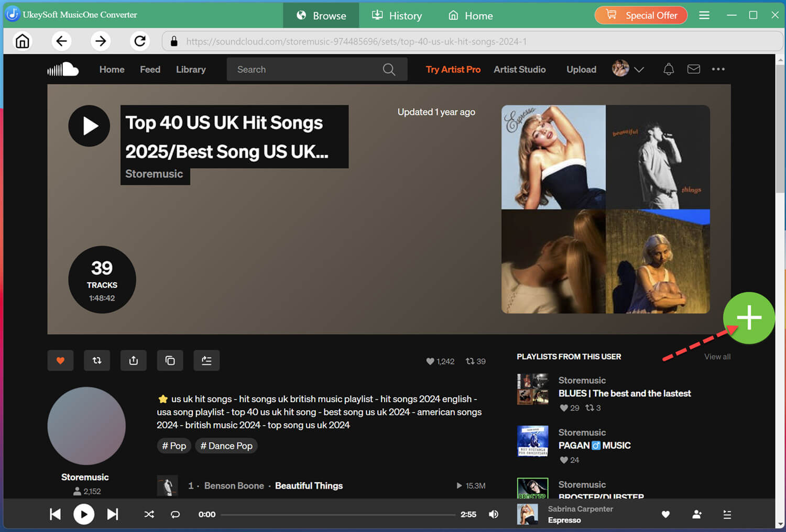Play the Top 40 US UK Hit Songs playlist
The image size is (786, 532).
(x=89, y=126)
